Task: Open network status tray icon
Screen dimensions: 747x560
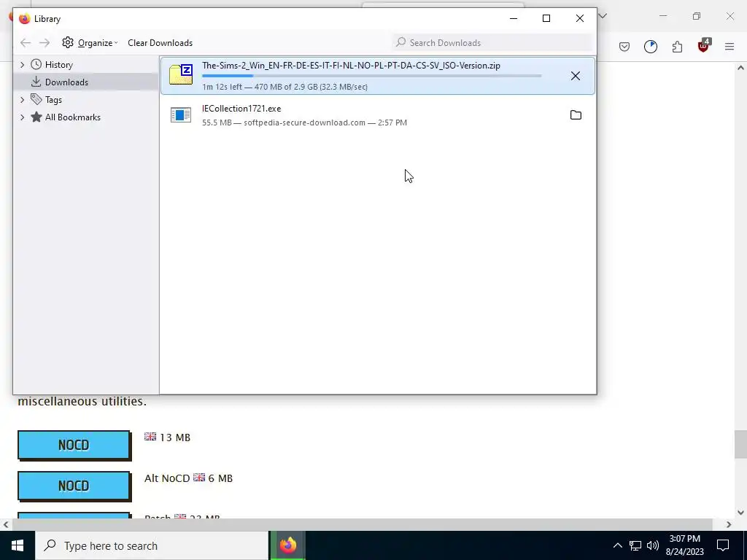Action: (635, 545)
